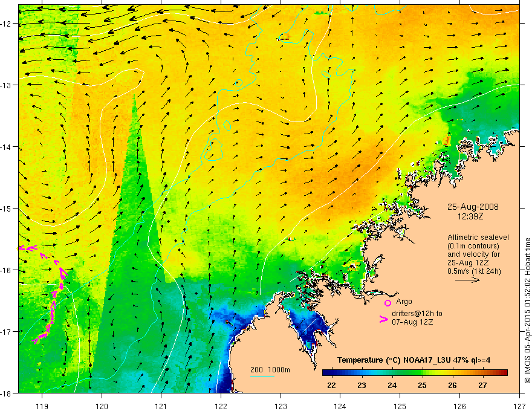Click the colour bar label '26'

[x=452, y=386]
